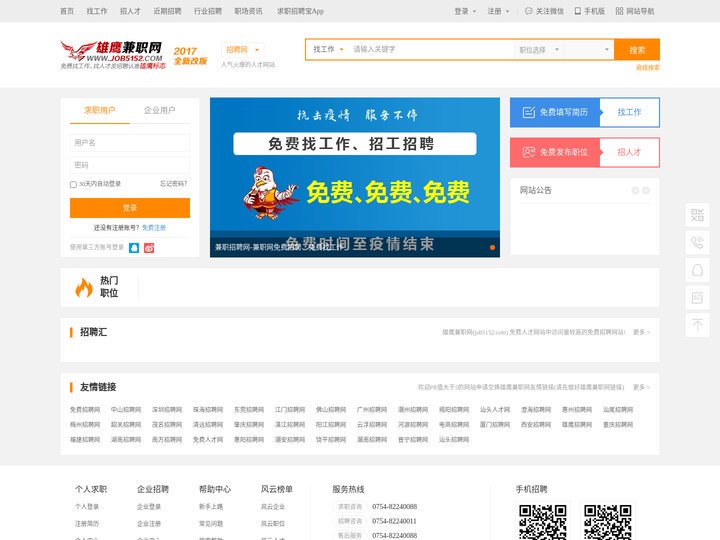Screen dimensions: 720x540
Task: Open the 招聘网 site selector dropdown
Action: 242,50
